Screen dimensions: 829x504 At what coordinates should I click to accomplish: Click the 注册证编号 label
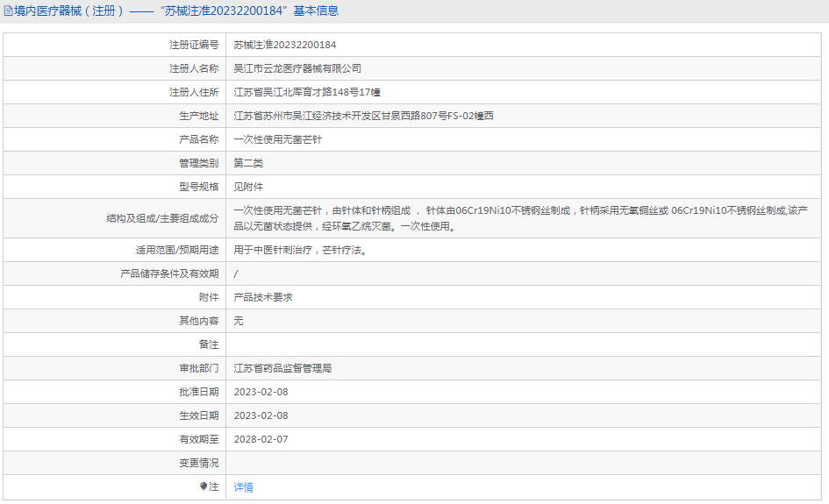[x=194, y=45]
